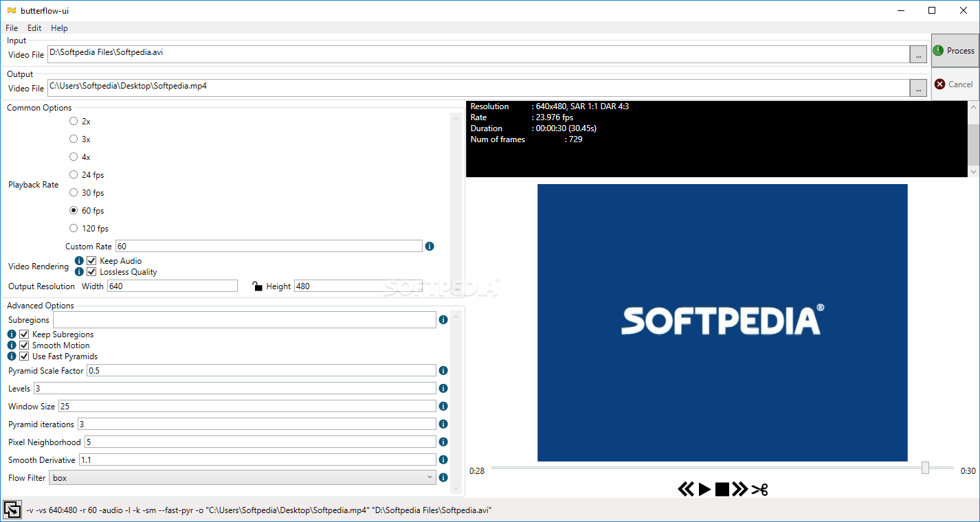980x522 pixels.
Task: Click the scissors clip icon
Action: [x=759, y=489]
